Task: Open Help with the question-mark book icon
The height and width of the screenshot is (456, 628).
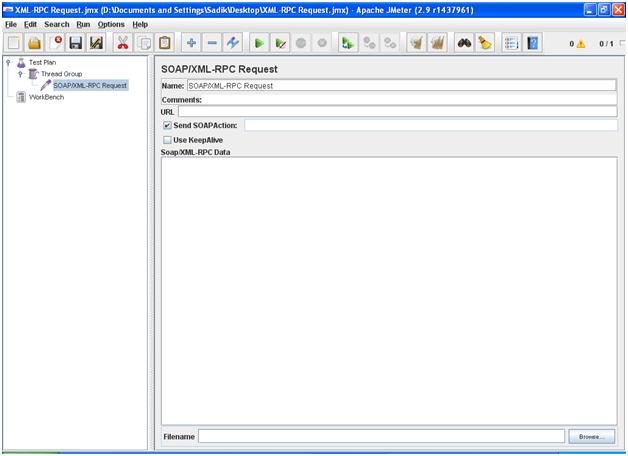Action: 533,43
